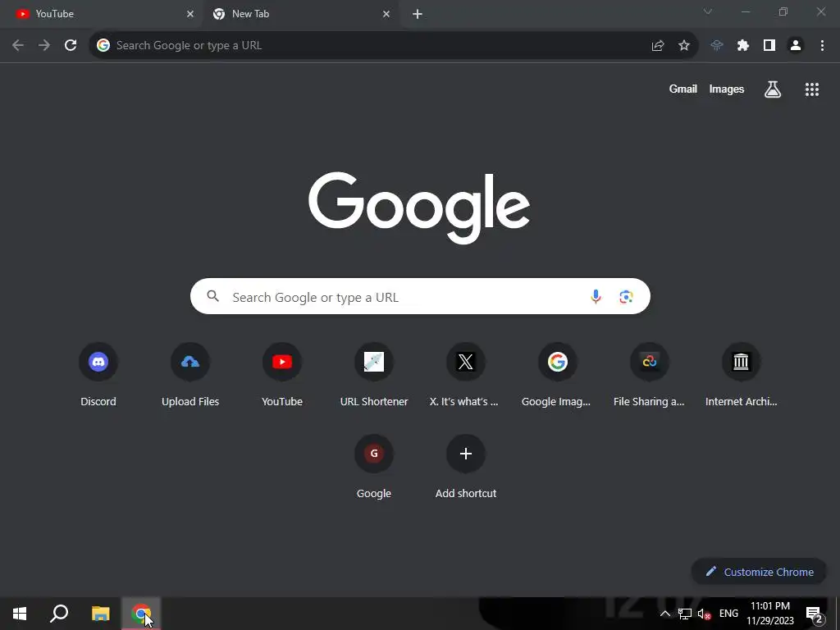Viewport: 840px width, 630px height.
Task: Click the magnifier in the search box
Action: 213,295
